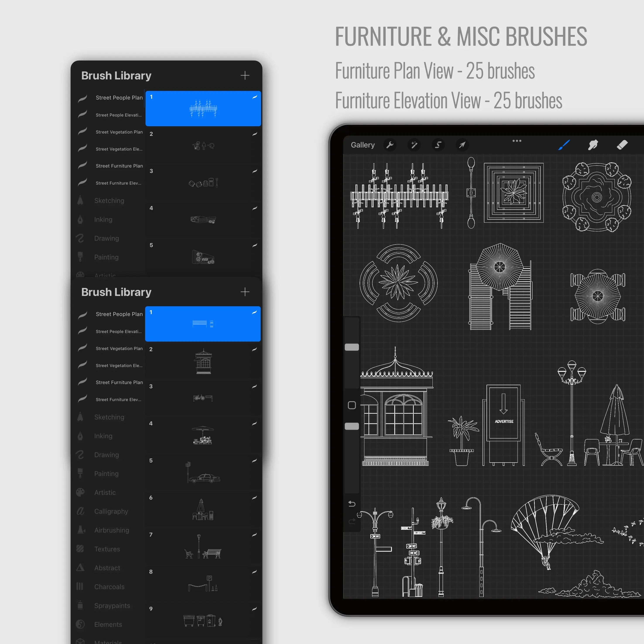Navigate back to Gallery
Image resolution: width=644 pixels, height=644 pixels.
(x=360, y=145)
